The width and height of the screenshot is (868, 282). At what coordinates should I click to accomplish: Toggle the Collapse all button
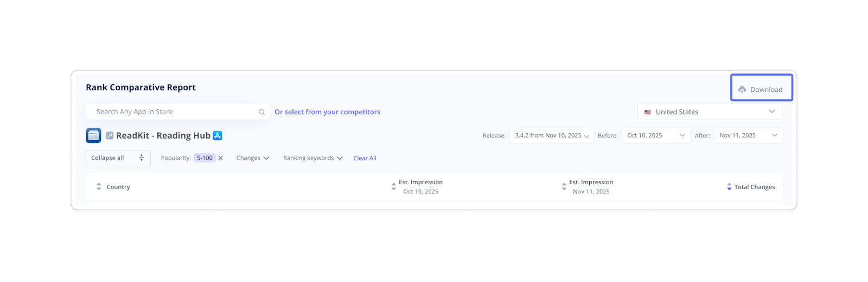(x=118, y=158)
